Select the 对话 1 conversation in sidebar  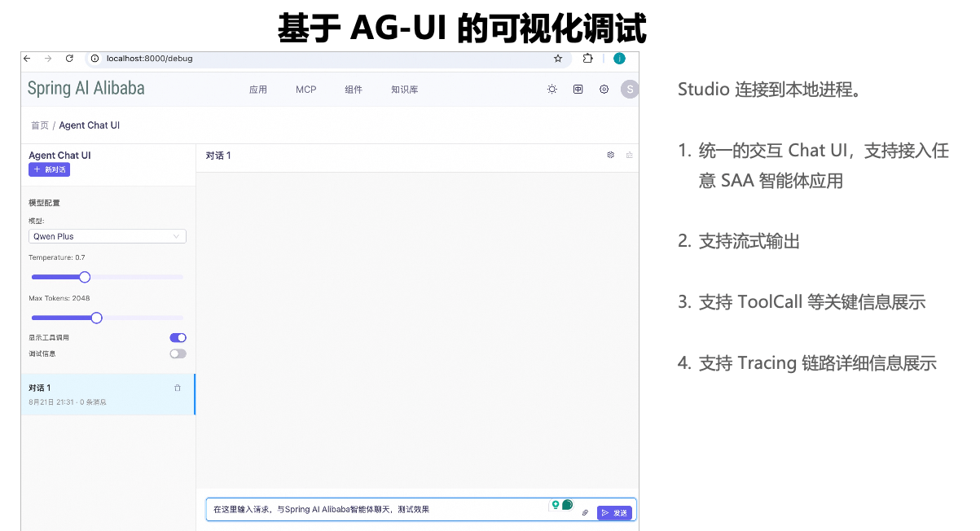pos(108,394)
